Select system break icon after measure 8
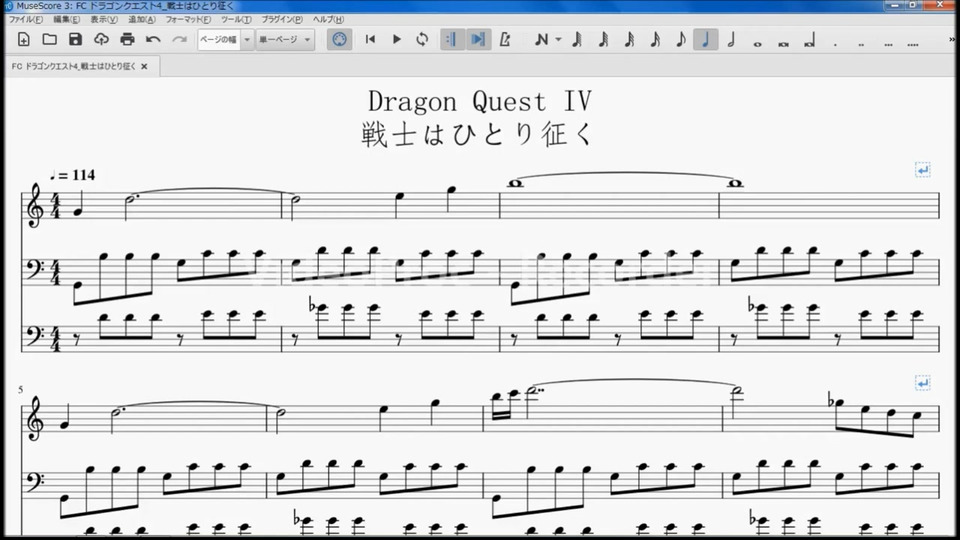This screenshot has height=540, width=960. point(923,383)
